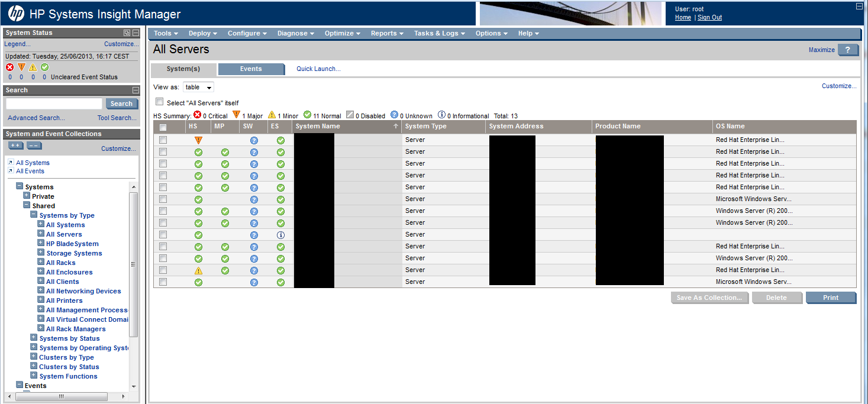Pop out the System Status panel with its window icon

click(x=127, y=33)
